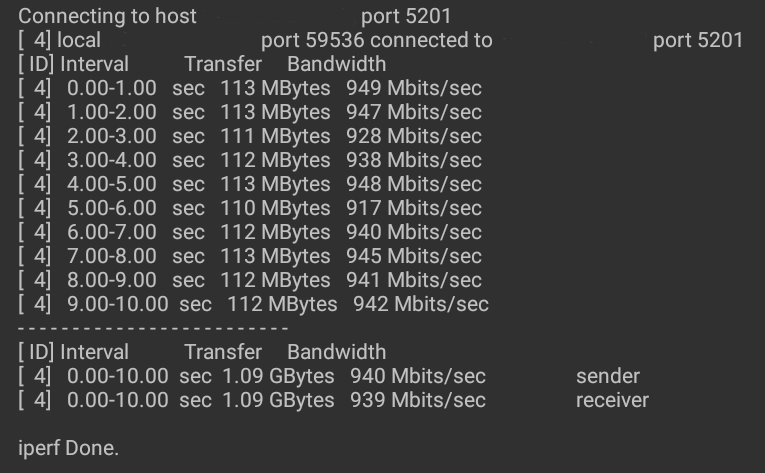Click the '3.00-4.00' interval row
The width and height of the screenshot is (765, 473).
(112, 160)
